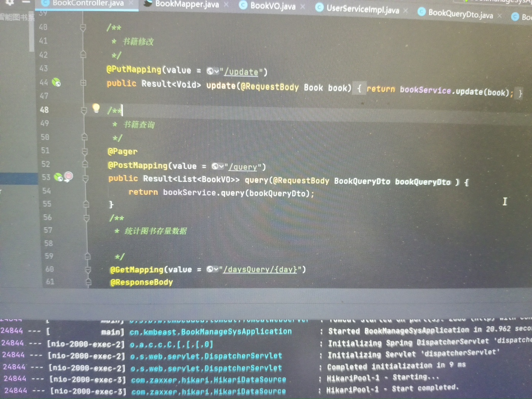Collapse the comment fold marker on line 56
Screen dimensions: 532x399
86,218
